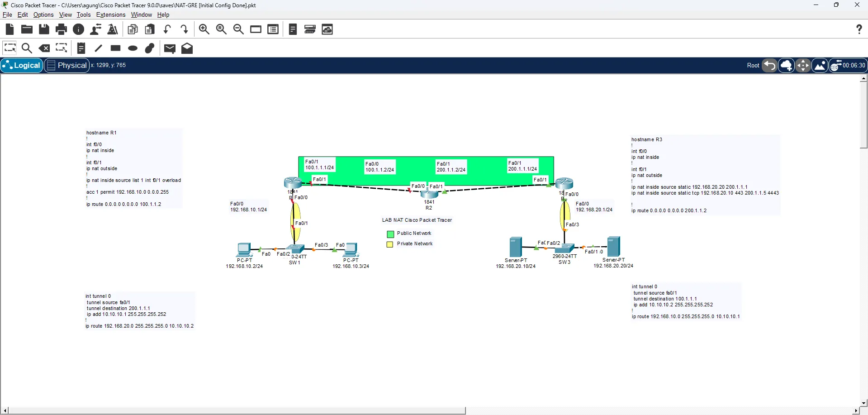
Task: Select the left router above Fa0/0 192.168.10.1/24
Action: [293, 183]
